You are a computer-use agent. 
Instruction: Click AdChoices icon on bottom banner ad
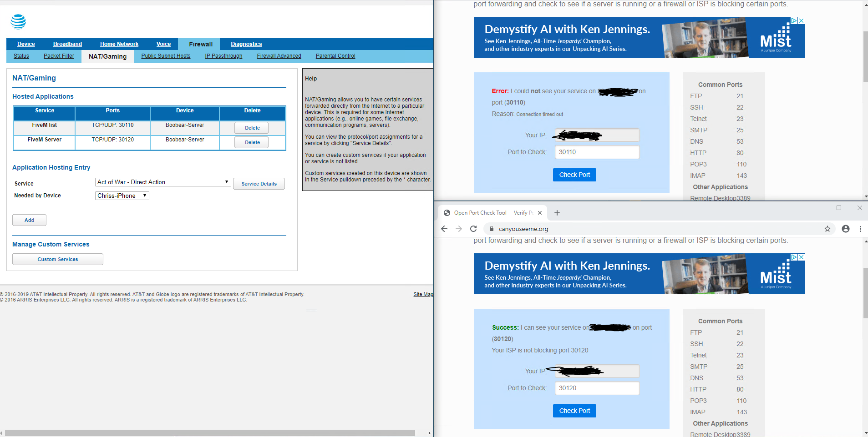pyautogui.click(x=794, y=257)
